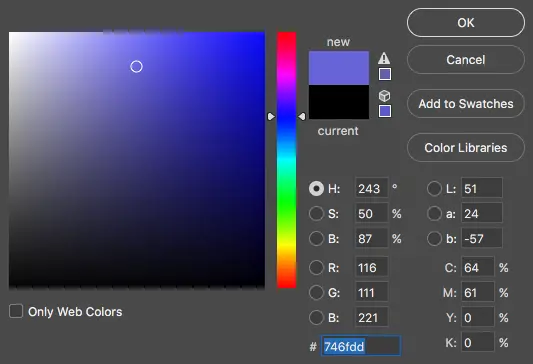
Task: Click the OK button
Action: coord(466,22)
